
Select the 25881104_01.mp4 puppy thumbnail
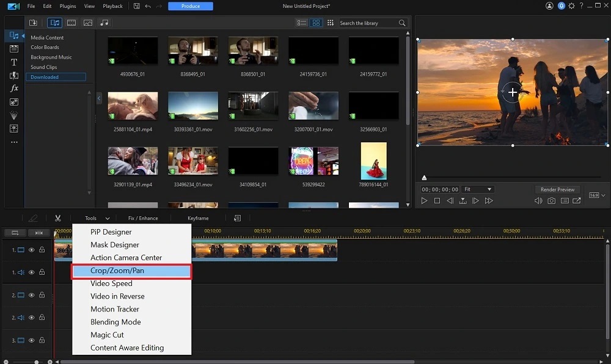pyautogui.click(x=133, y=106)
